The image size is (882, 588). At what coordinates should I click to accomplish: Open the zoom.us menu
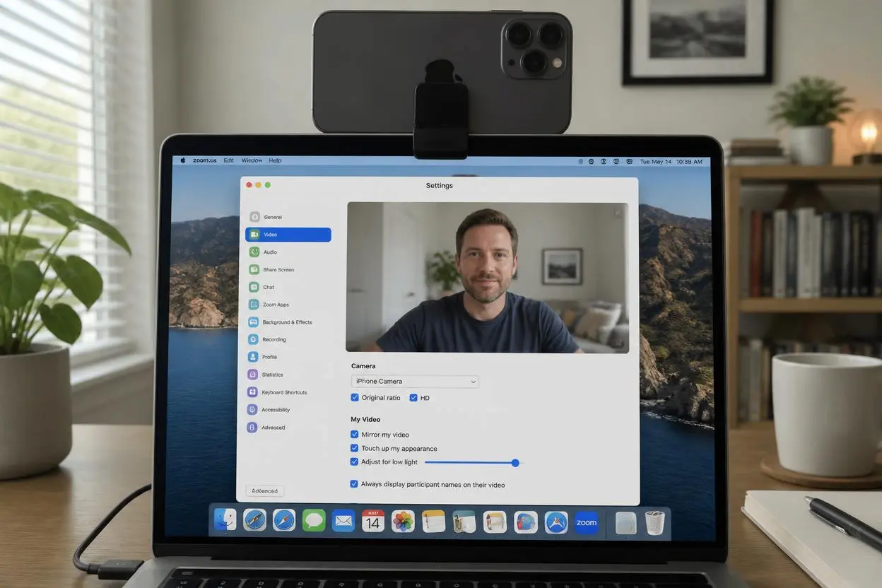click(205, 160)
